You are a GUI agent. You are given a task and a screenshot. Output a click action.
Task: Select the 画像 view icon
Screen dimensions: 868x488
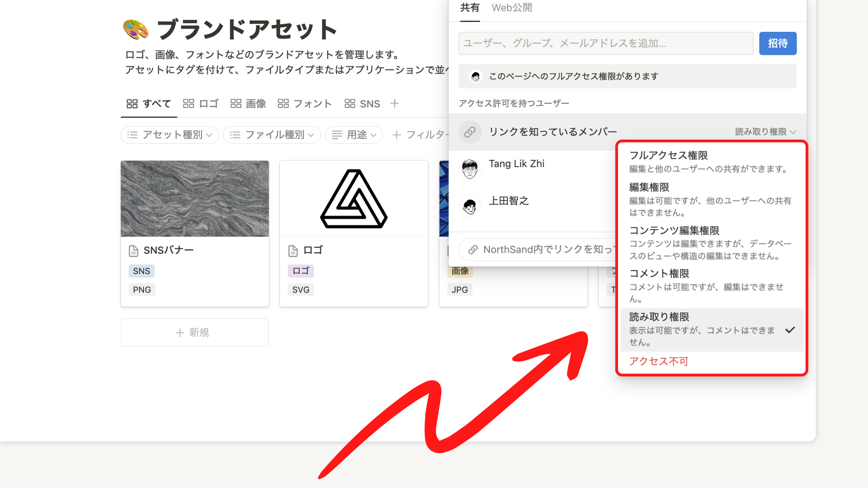(x=236, y=103)
